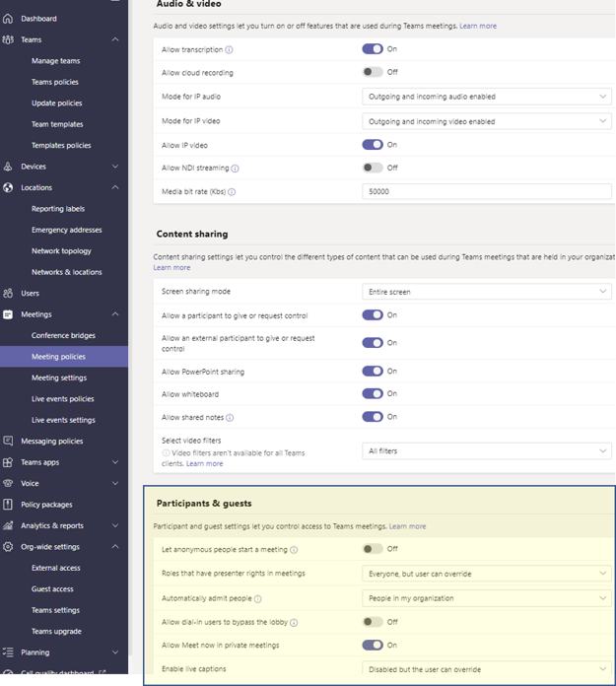Go to Conference bridges
Image resolution: width=616 pixels, height=686 pixels.
click(x=63, y=335)
